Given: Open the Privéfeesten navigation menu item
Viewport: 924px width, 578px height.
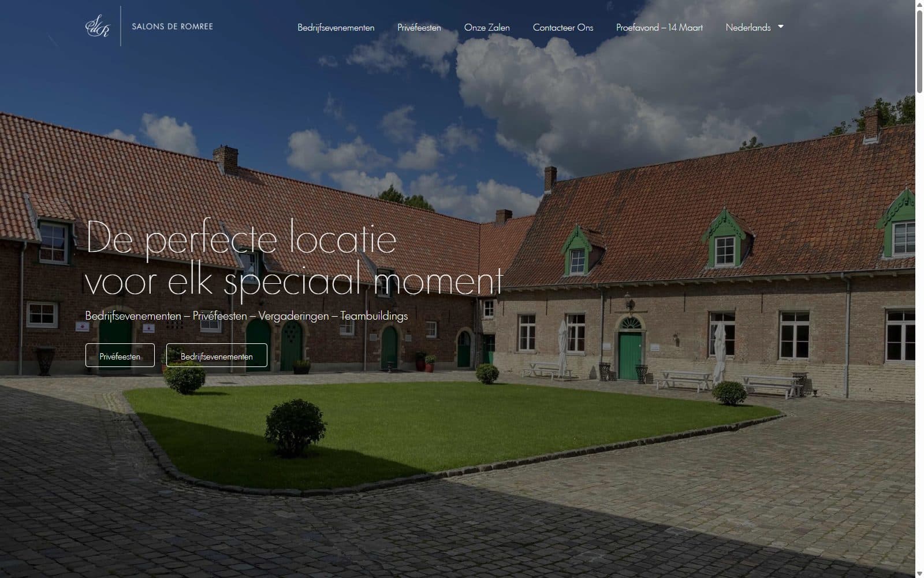Looking at the screenshot, I should [x=419, y=27].
